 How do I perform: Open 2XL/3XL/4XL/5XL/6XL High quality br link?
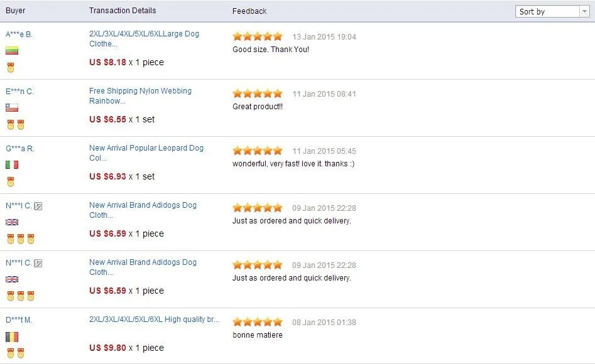click(154, 319)
